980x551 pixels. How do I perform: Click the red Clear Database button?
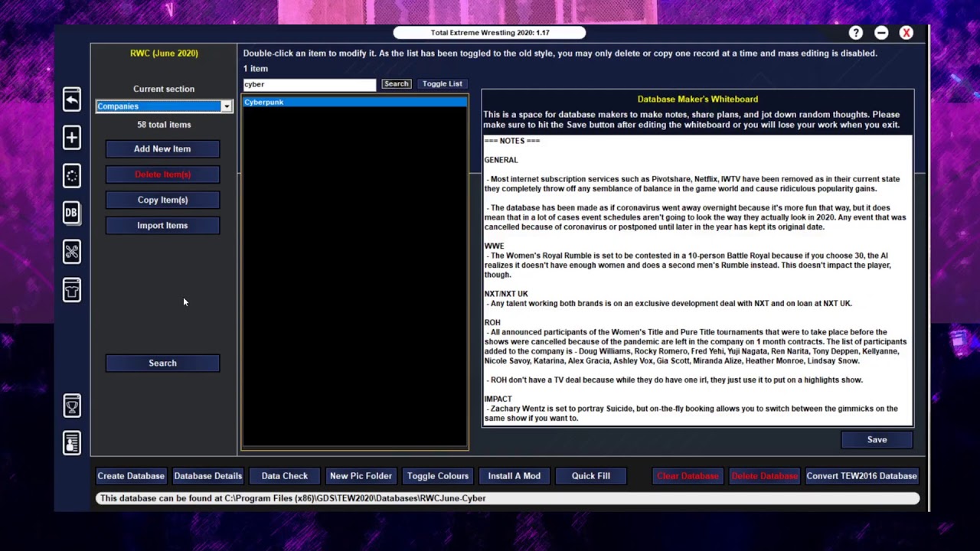pos(688,476)
